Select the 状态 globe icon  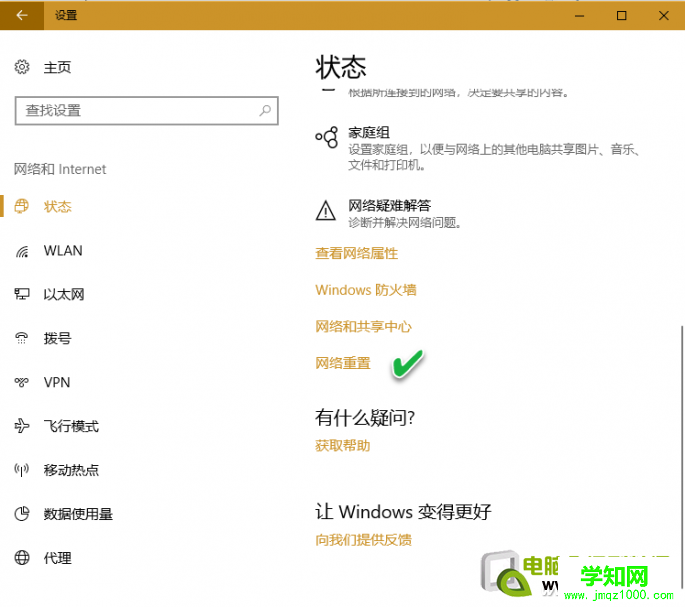[22, 206]
